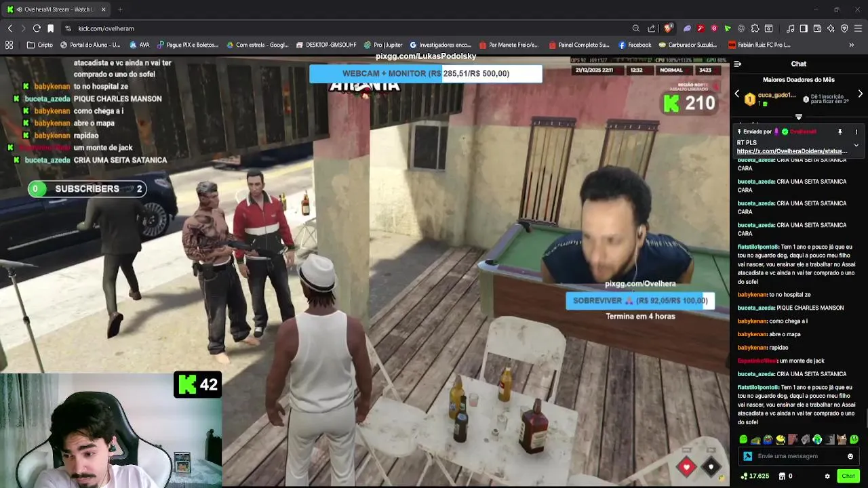This screenshot has width=868, height=488.
Task: Open the Brave Shields lion icon
Action: click(x=668, y=28)
